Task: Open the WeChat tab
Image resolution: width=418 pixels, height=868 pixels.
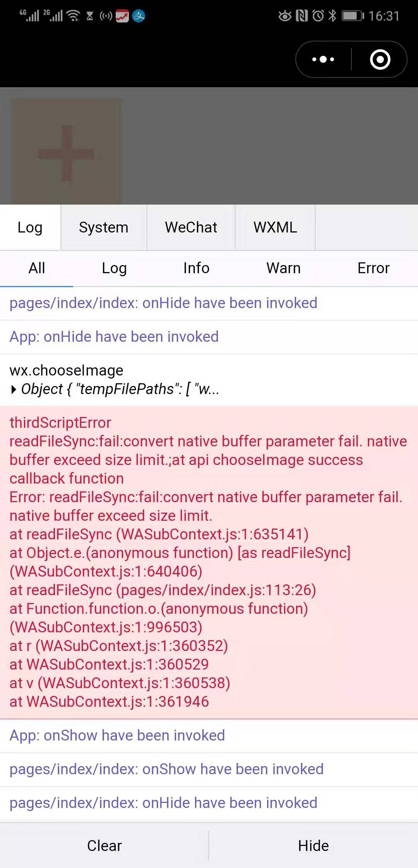Action: 191,227
